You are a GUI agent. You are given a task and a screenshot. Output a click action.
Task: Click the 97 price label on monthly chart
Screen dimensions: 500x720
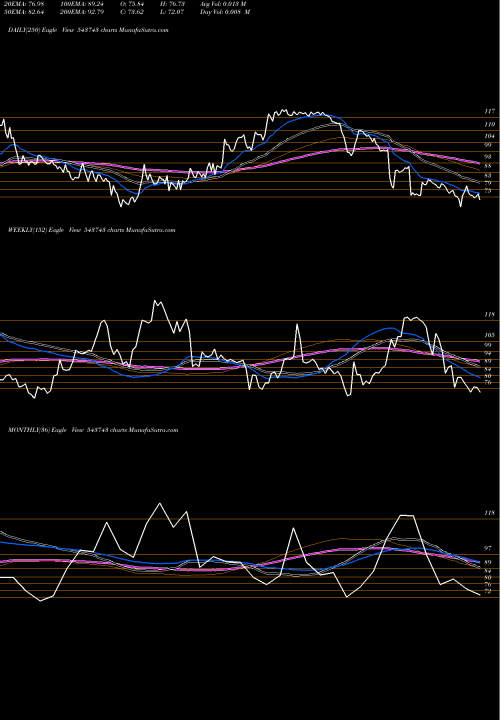488,549
